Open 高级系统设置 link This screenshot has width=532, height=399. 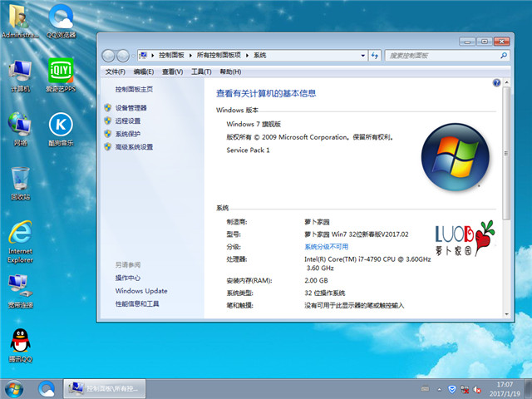coord(134,147)
